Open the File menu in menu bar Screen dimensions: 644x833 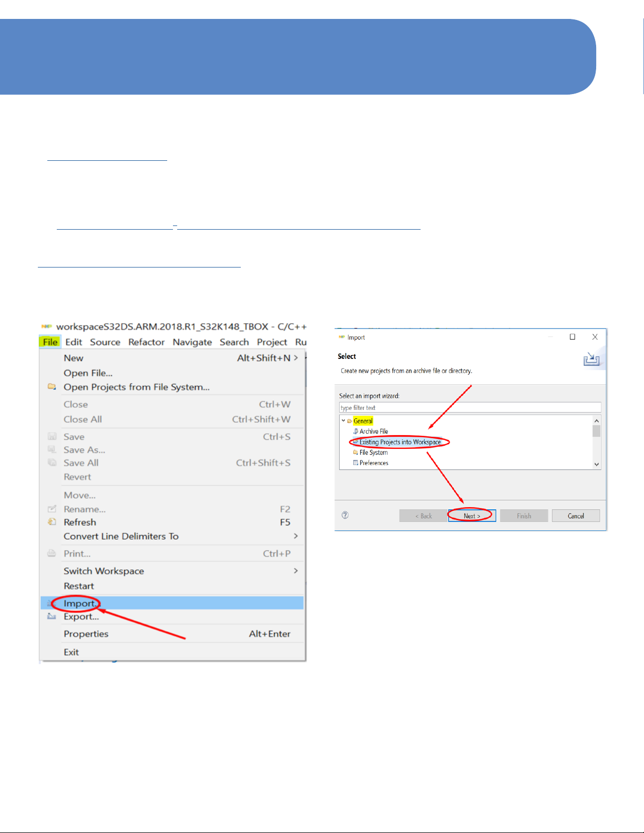(50, 342)
